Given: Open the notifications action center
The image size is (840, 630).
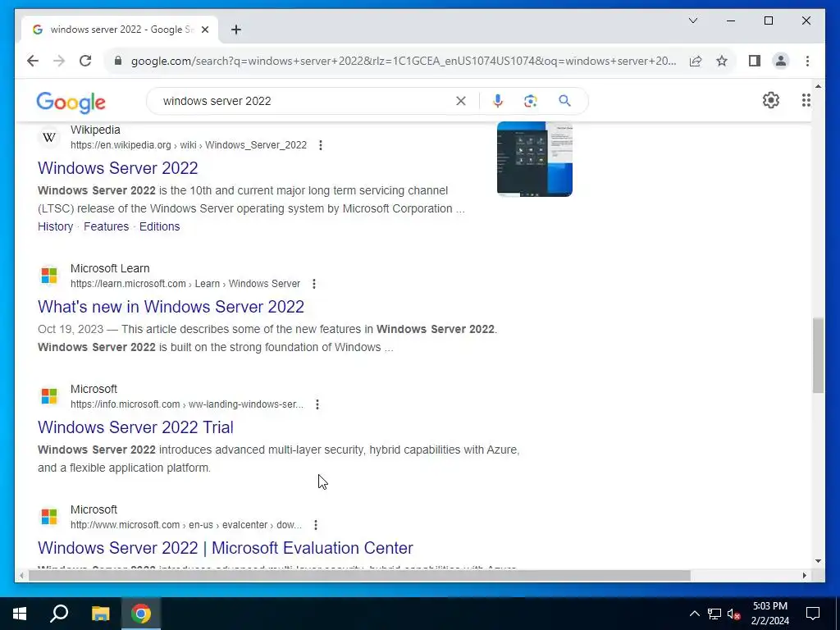Looking at the screenshot, I should click(x=813, y=614).
